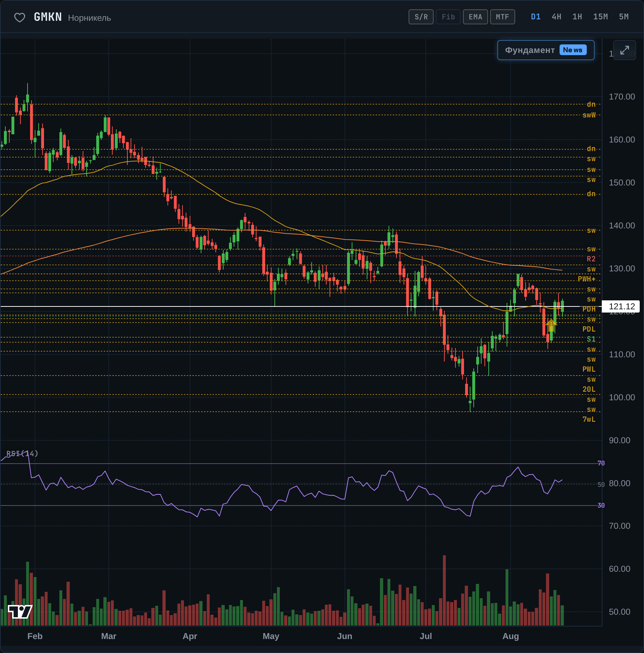
Task: Click the Apr label on time axis
Action: 190,636
